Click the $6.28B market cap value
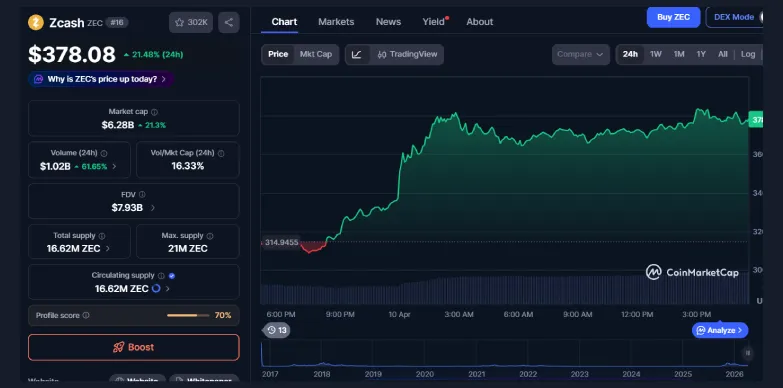Viewport: 783px width, 388px height. [x=118, y=125]
